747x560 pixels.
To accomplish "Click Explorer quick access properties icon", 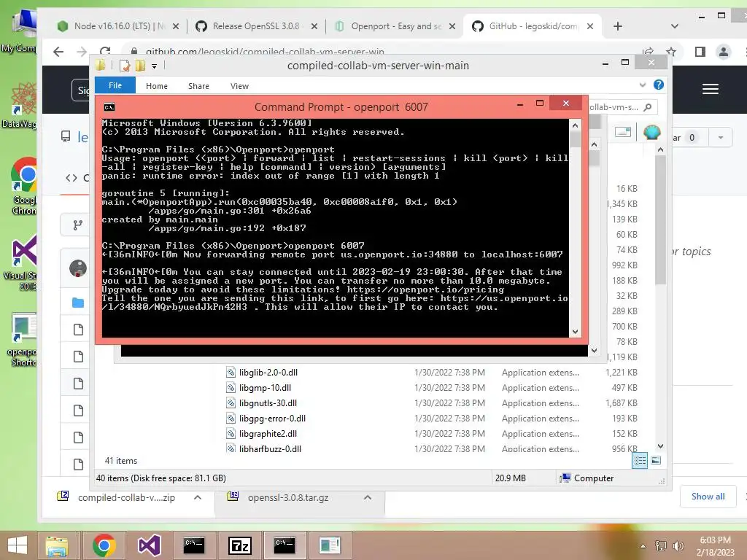I will 125,65.
